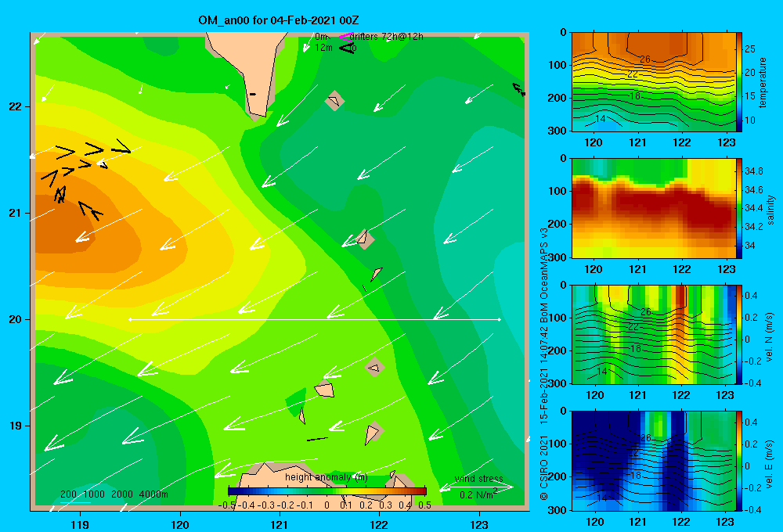Image resolution: width=783 pixels, height=532 pixels.
Task: Click the "2000" depth contour legend value
Action: click(122, 494)
